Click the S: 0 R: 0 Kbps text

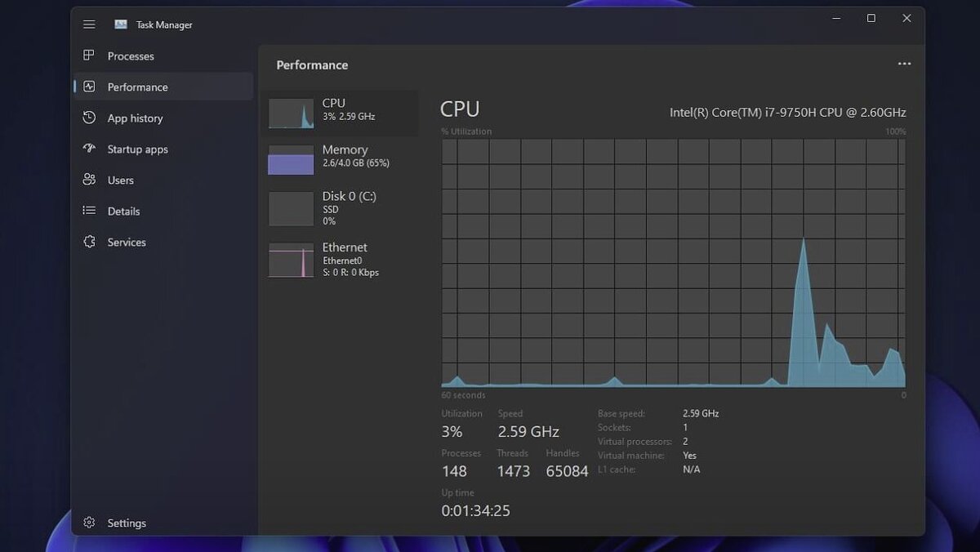click(350, 273)
